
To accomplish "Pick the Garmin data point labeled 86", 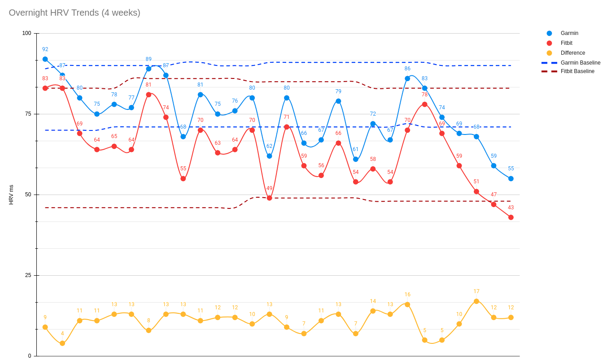I will 407,78.
